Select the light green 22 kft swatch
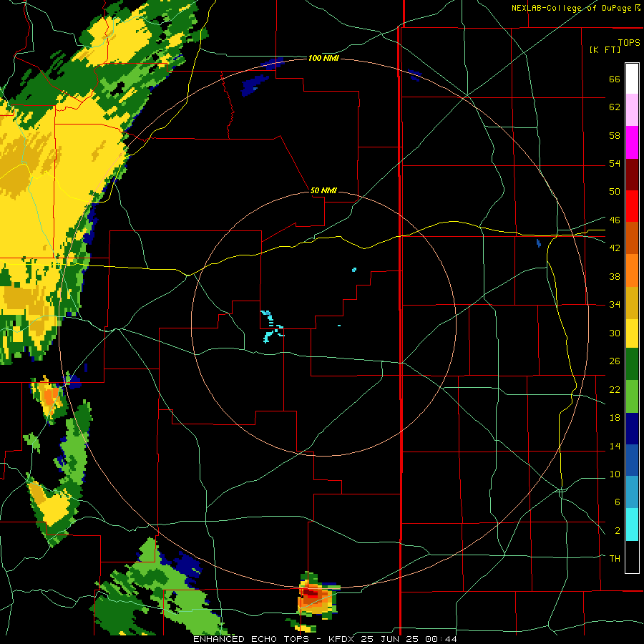 click(x=632, y=396)
